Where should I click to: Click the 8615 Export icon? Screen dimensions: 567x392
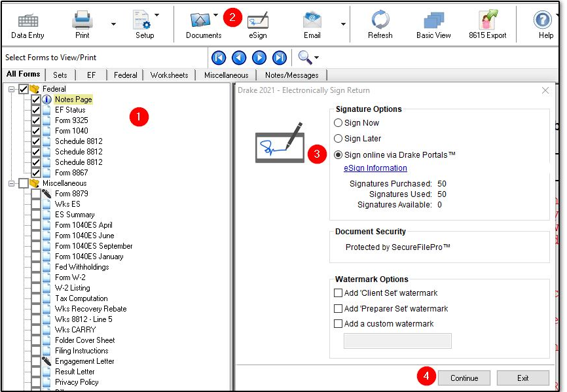point(487,20)
